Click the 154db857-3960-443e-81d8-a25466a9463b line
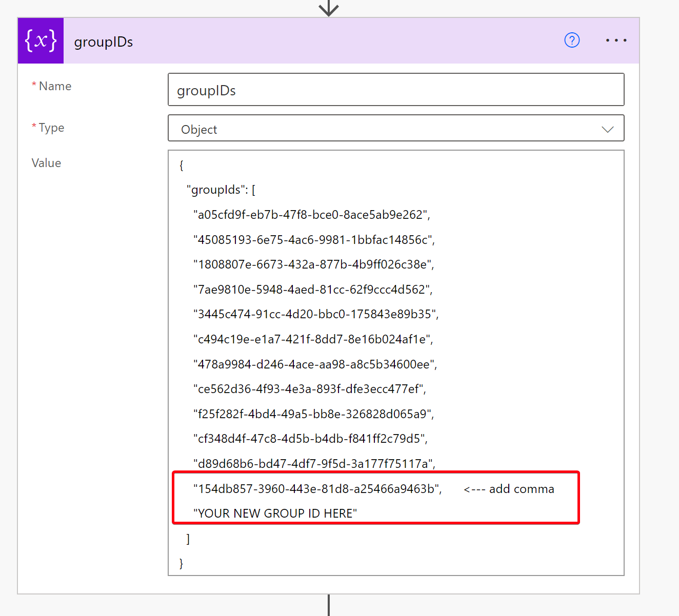 [317, 489]
